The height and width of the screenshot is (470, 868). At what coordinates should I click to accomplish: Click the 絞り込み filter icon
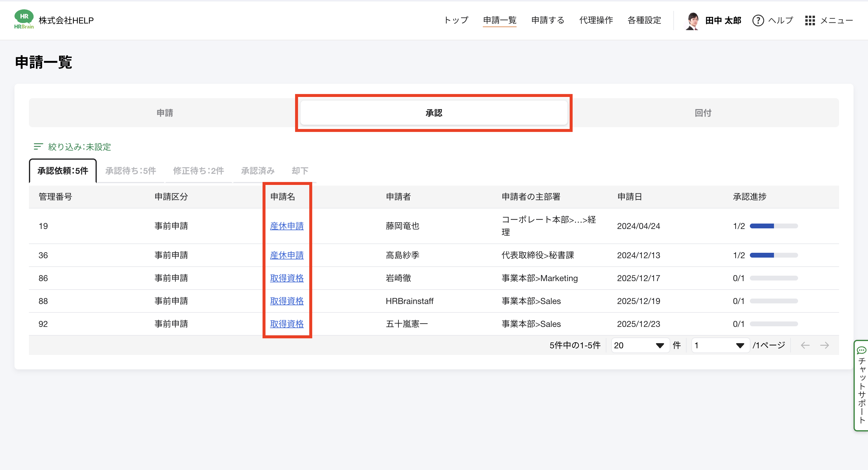tap(38, 146)
